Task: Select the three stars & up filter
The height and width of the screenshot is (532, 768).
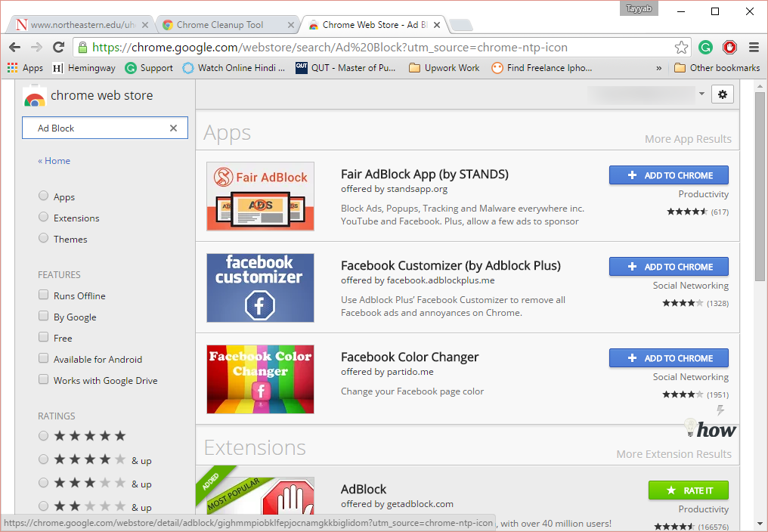Action: tap(44, 483)
